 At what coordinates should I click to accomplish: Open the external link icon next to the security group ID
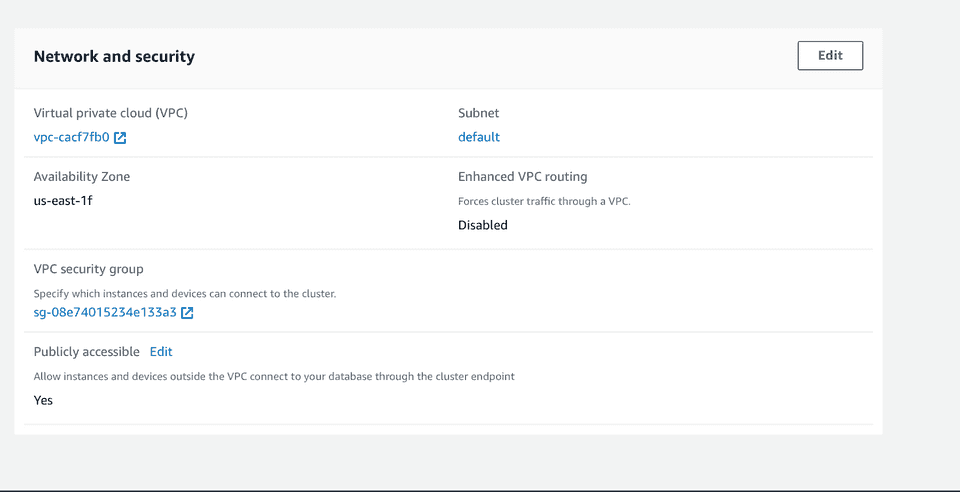pyautogui.click(x=187, y=313)
